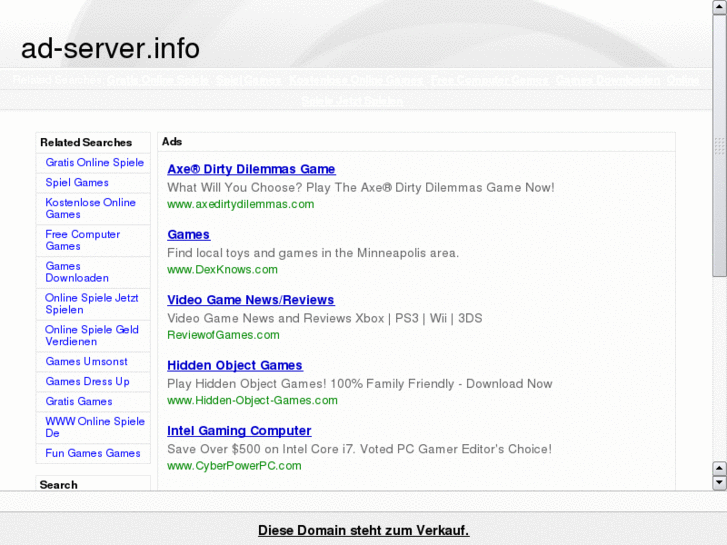Visit the www.DexKnows.com URL

223,269
